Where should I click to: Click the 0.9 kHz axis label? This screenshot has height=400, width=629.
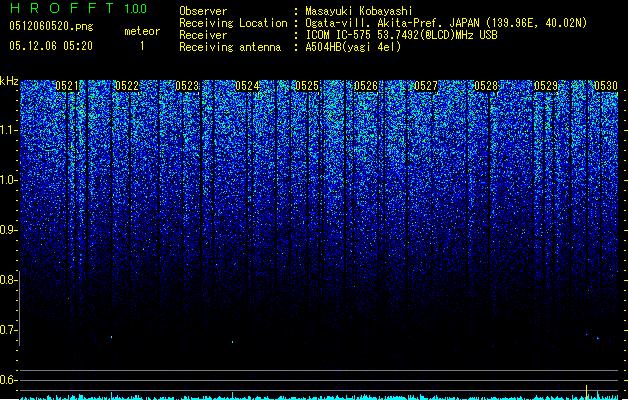pyautogui.click(x=8, y=230)
